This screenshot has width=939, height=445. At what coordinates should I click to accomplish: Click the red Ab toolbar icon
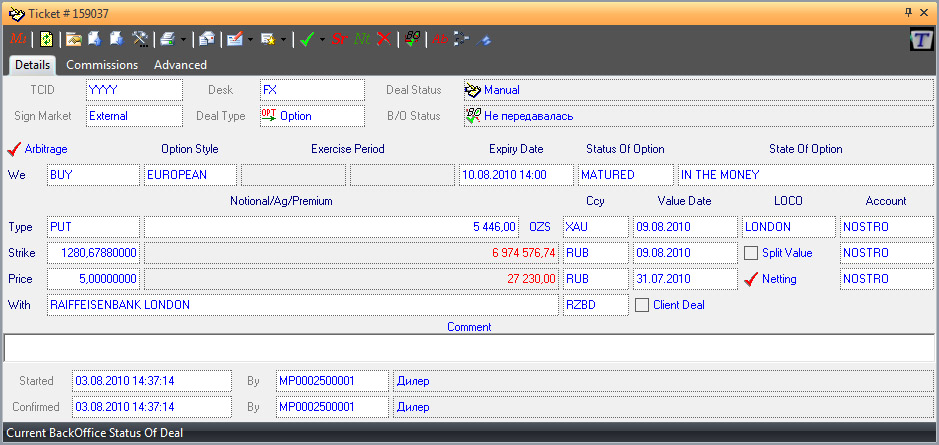[x=440, y=40]
